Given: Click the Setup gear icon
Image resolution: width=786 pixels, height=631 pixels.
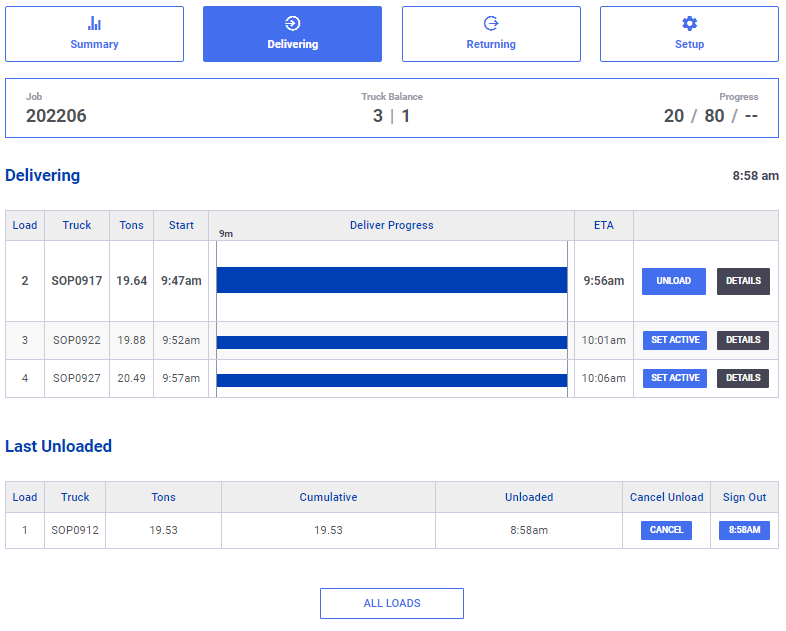Looking at the screenshot, I should click(689, 23).
